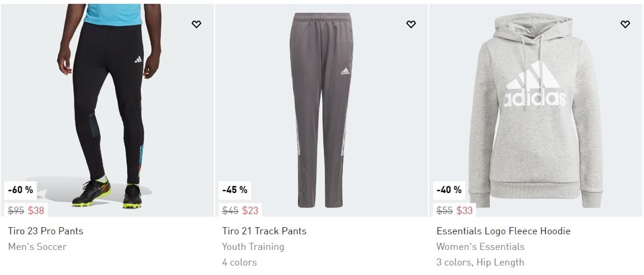Click the $38 sale price
This screenshot has height=275, width=644.
pyautogui.click(x=36, y=211)
